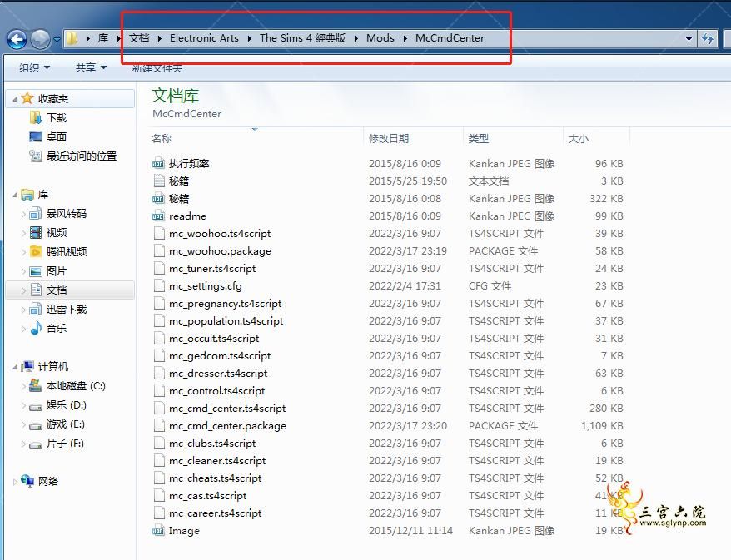
Task: Open the 组织 menu
Action: [34, 68]
